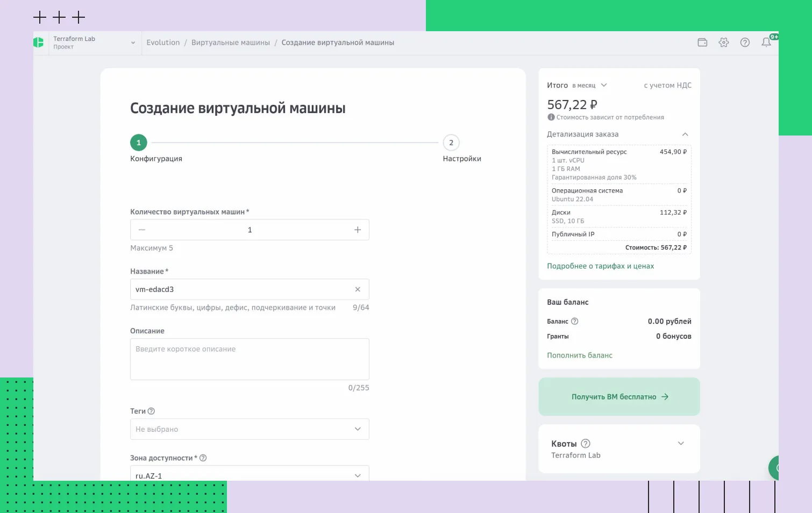The image size is (812, 513).
Task: Click the Cloud.ru logo in the top left
Action: (39, 42)
